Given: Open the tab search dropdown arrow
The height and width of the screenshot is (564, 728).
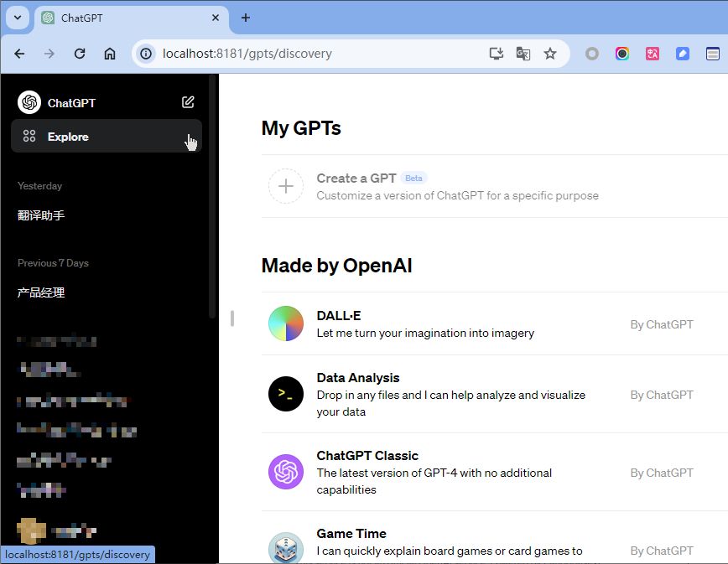Looking at the screenshot, I should pos(17,18).
